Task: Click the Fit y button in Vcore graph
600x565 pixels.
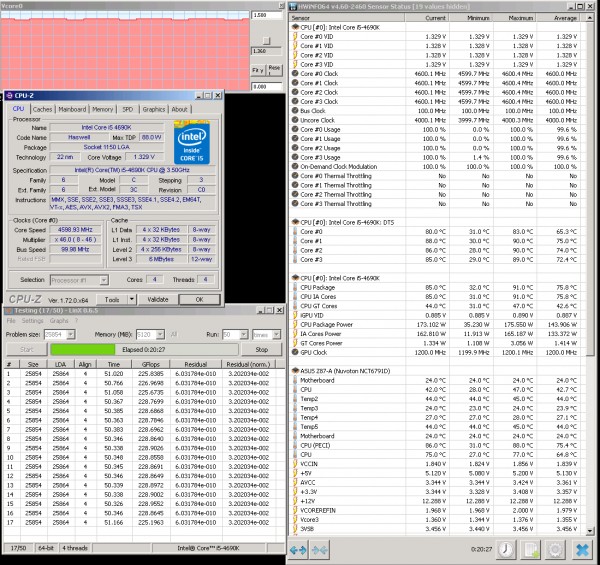Action: [x=258, y=70]
